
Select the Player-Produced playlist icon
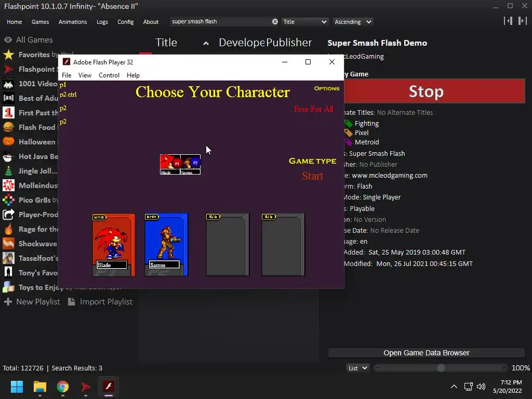coord(8,215)
